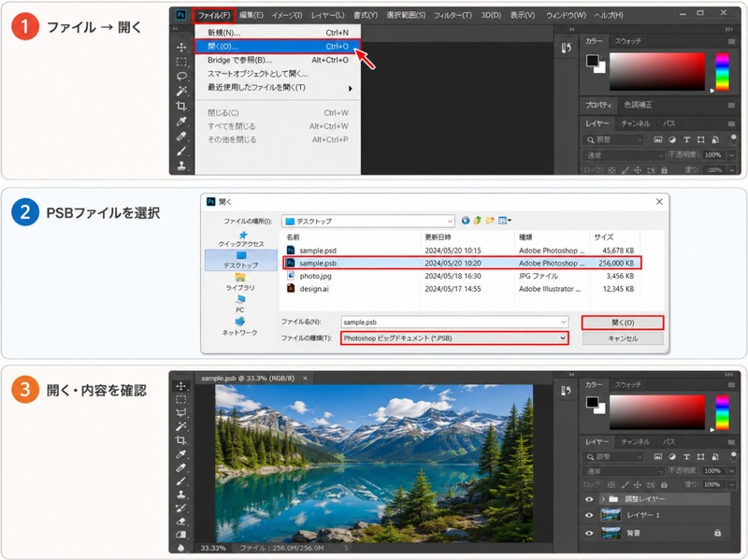Hide the レイヤー 1 layer

(x=589, y=515)
